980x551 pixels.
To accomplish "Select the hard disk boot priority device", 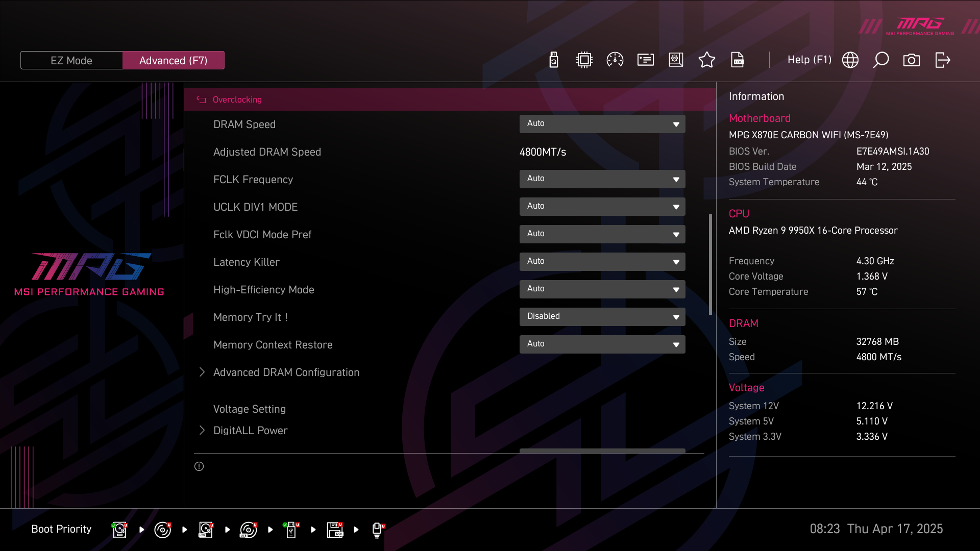I will pos(119,530).
